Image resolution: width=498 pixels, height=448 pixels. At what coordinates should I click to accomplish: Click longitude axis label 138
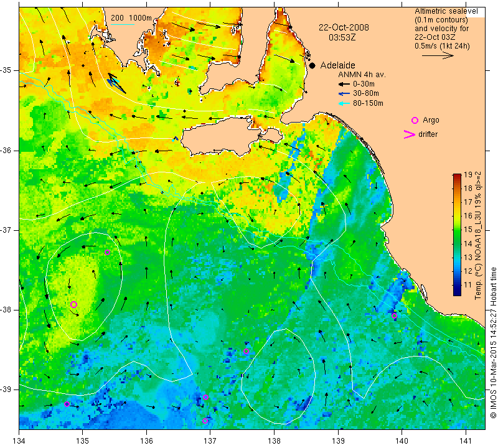pos(274,441)
